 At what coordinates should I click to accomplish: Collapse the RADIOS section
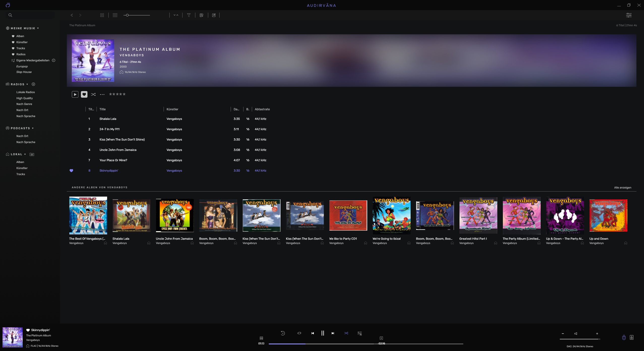pyautogui.click(x=27, y=84)
